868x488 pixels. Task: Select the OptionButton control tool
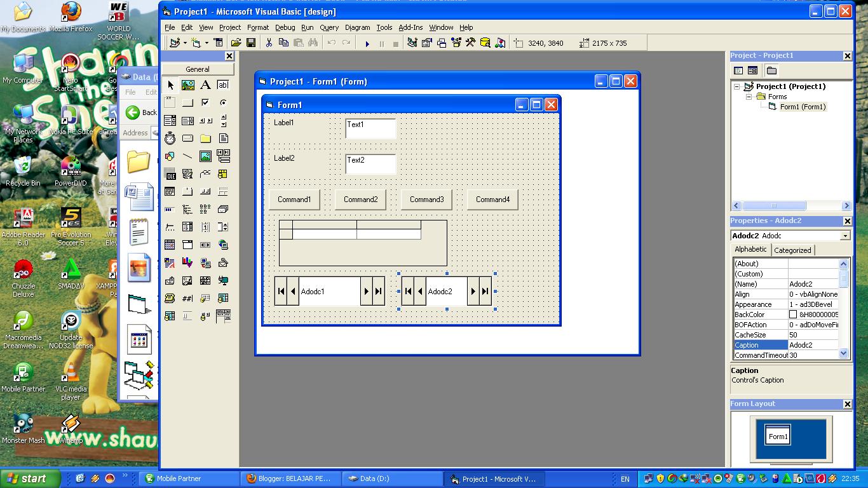[x=222, y=102]
